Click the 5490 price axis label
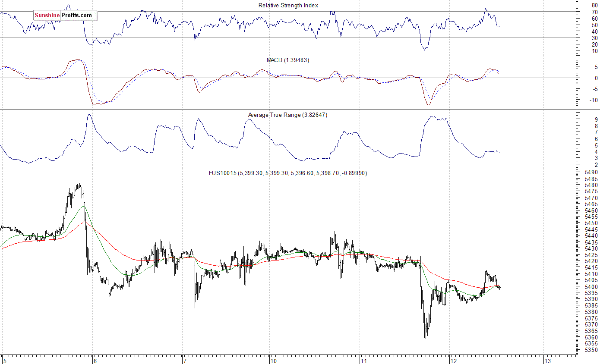 click(x=591, y=173)
